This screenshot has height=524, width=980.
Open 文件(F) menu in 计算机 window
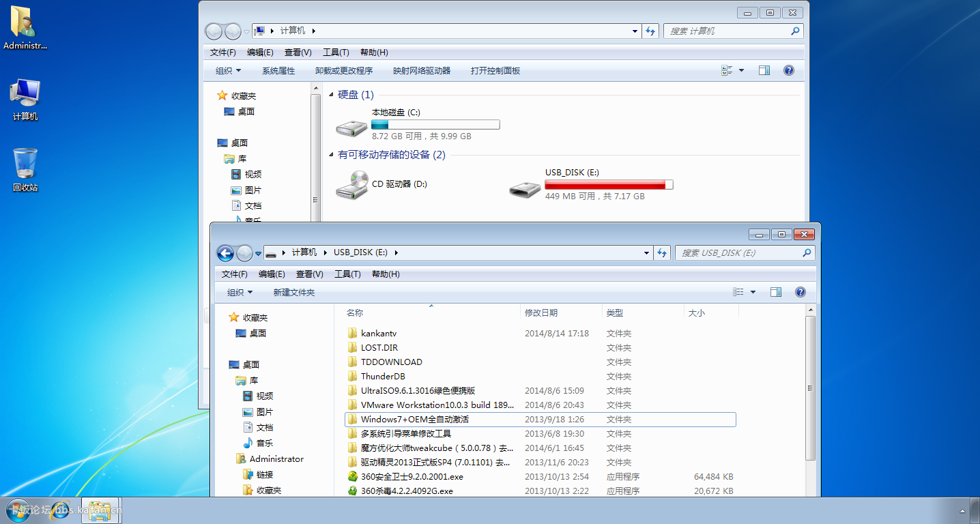(x=222, y=53)
